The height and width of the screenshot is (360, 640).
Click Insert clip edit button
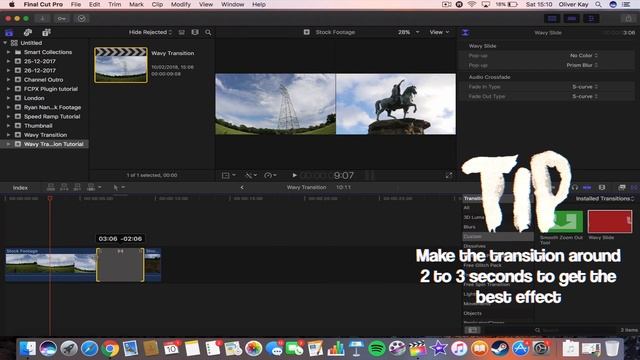tap(64, 187)
